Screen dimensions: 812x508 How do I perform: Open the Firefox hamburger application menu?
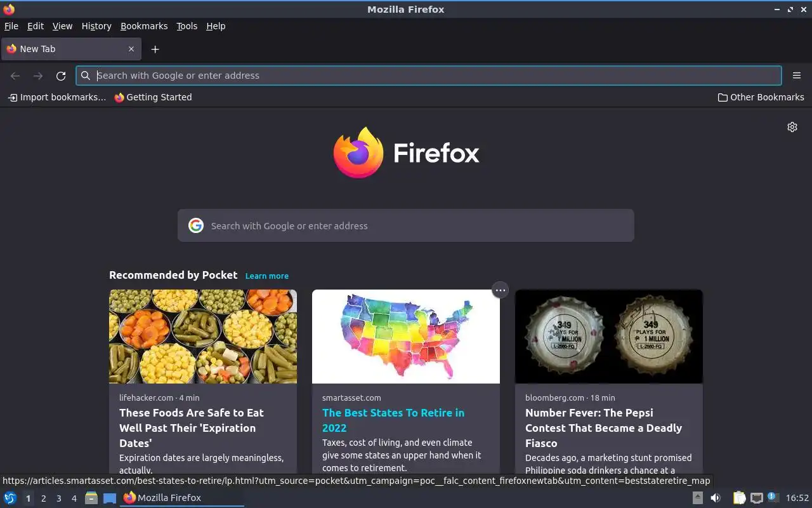(797, 76)
